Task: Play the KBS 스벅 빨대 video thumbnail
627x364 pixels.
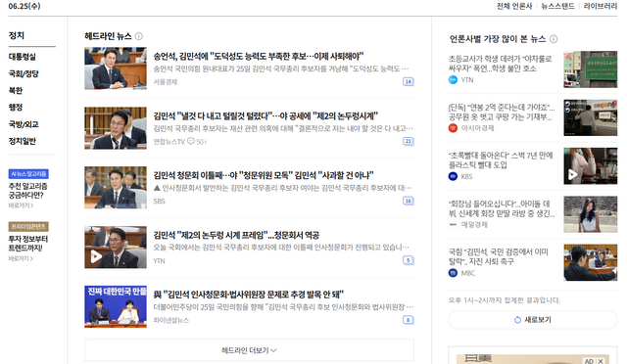Action: [590, 165]
